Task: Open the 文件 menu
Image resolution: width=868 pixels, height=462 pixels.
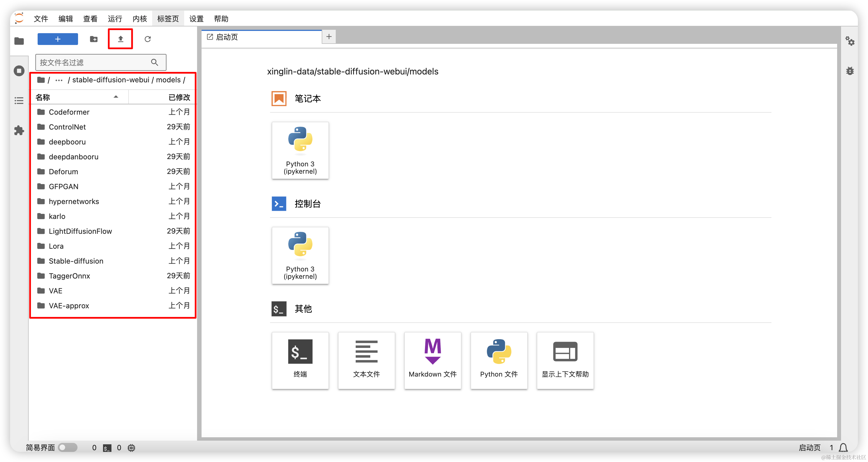Action: (41, 19)
